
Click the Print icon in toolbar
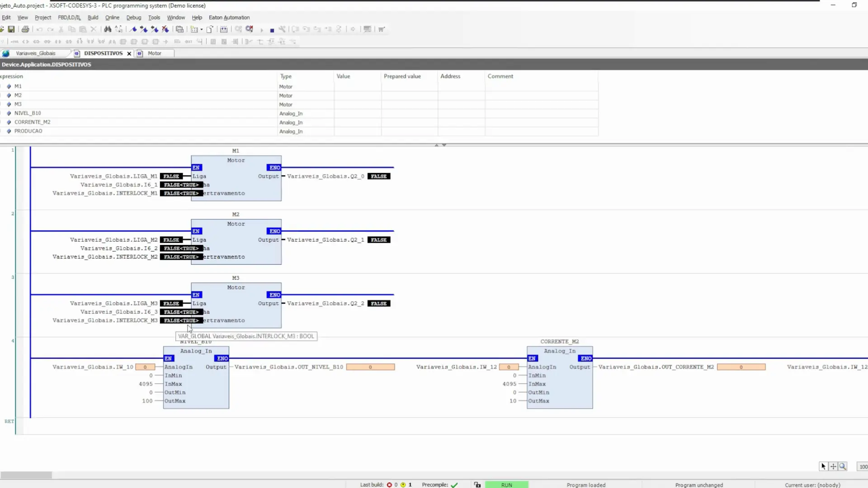[25, 29]
